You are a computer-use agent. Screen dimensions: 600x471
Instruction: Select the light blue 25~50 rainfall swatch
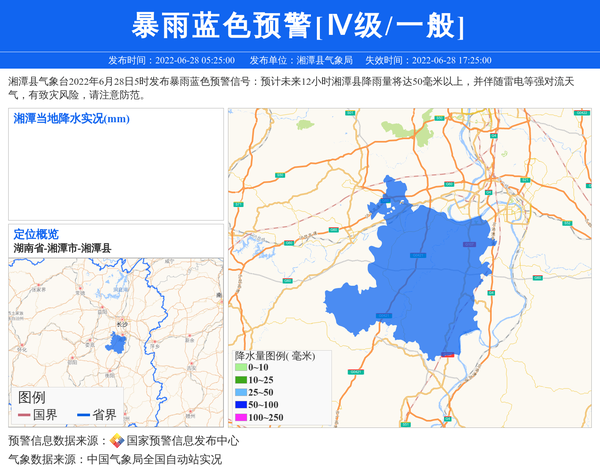[240, 392]
